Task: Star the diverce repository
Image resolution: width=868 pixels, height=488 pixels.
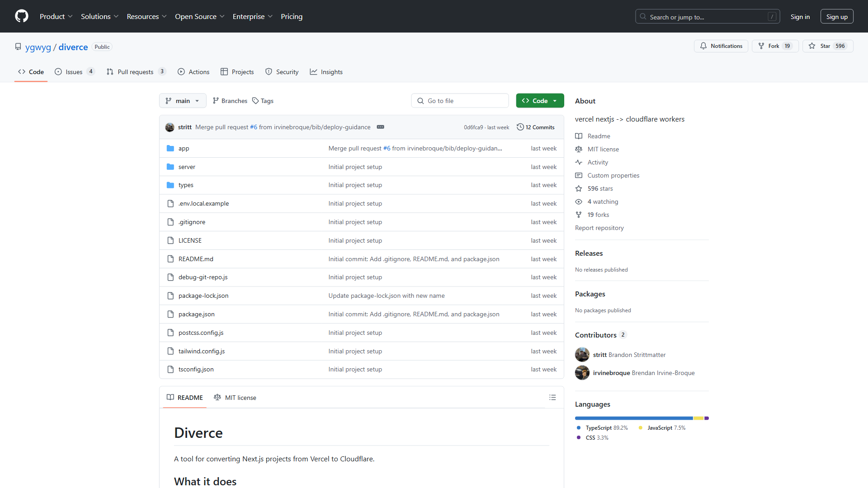Action: click(828, 46)
